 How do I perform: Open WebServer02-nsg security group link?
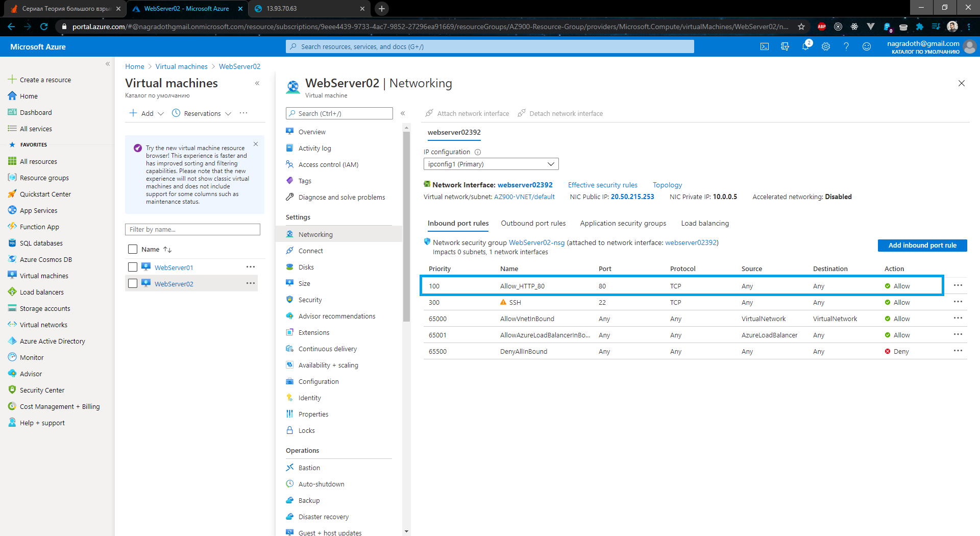536,242
